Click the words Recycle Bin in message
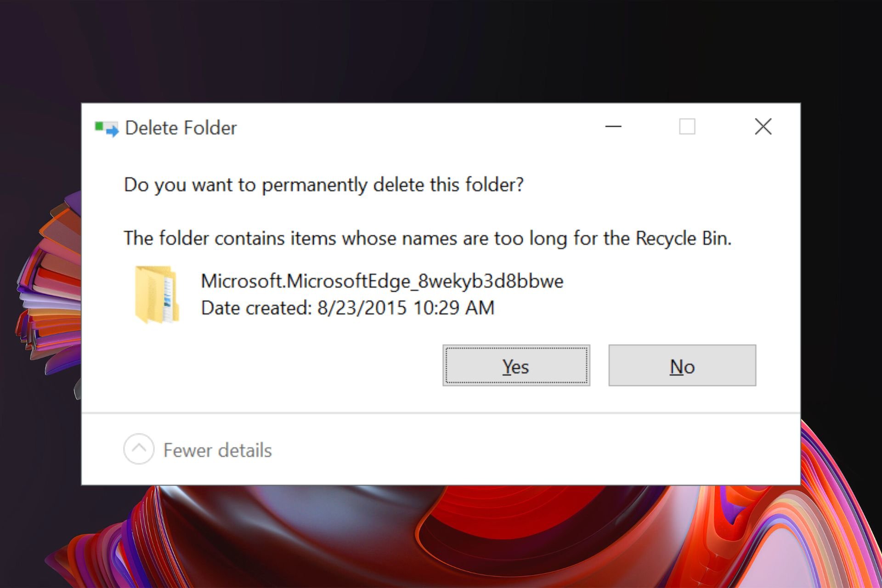 point(683,238)
